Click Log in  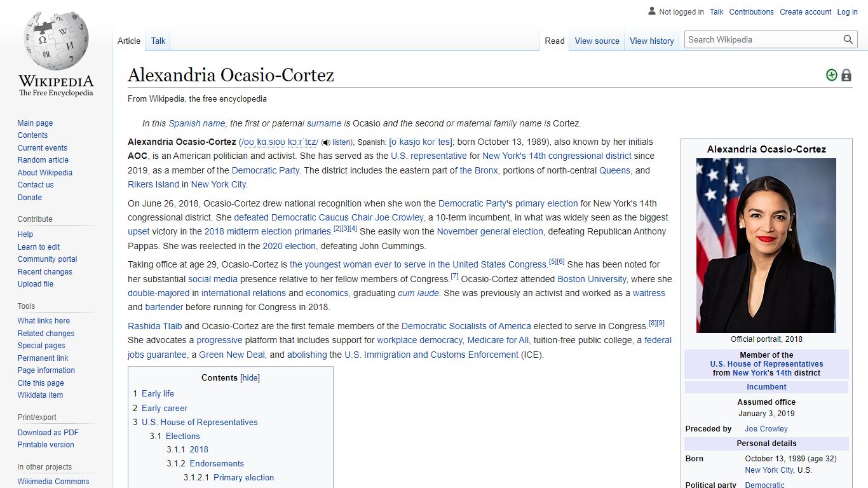pyautogui.click(x=847, y=12)
